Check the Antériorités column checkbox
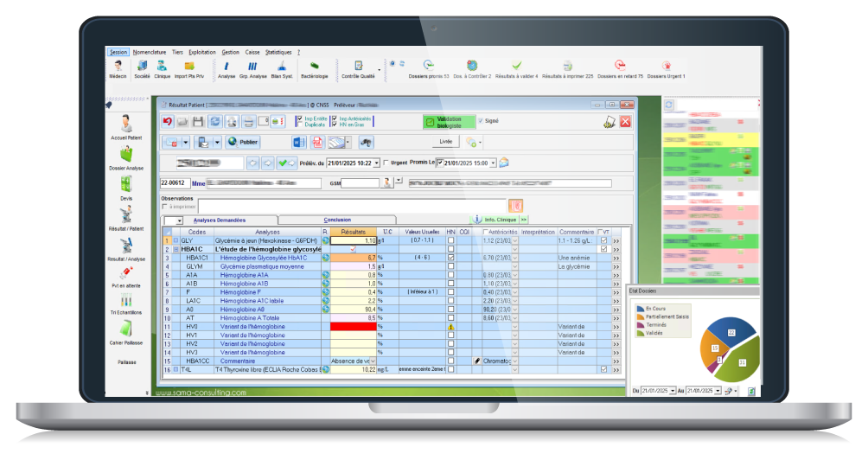This screenshot has width=868, height=460. tap(485, 232)
